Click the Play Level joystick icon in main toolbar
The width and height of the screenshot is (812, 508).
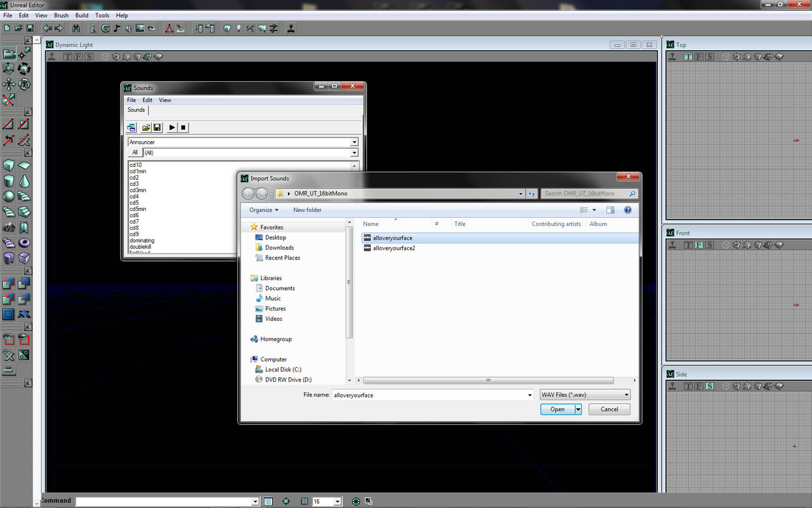pyautogui.click(x=291, y=29)
